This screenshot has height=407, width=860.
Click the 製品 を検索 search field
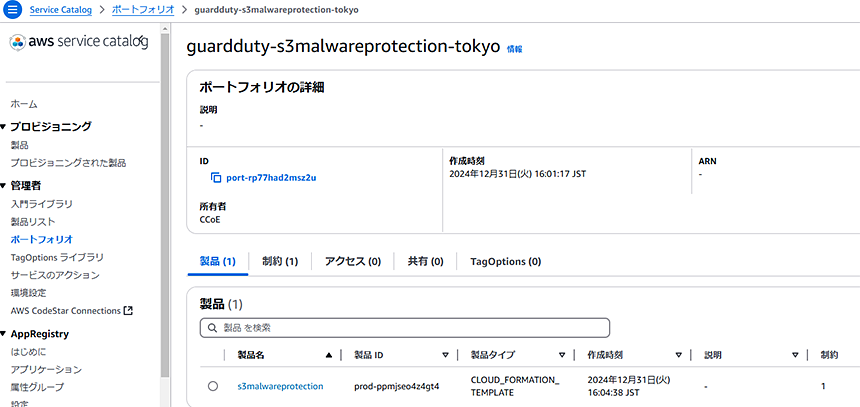coord(405,328)
